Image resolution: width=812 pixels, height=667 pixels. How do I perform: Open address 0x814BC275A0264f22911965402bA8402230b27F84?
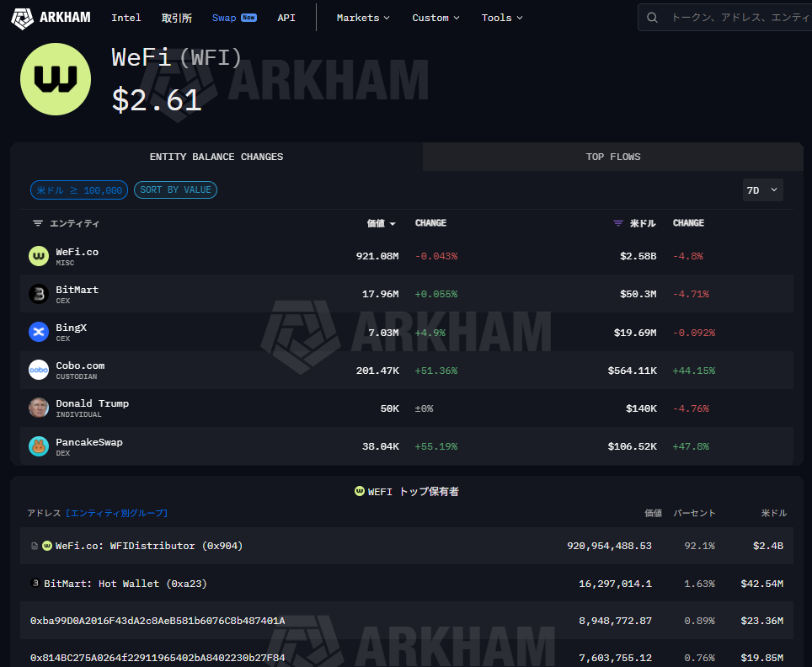click(158, 658)
